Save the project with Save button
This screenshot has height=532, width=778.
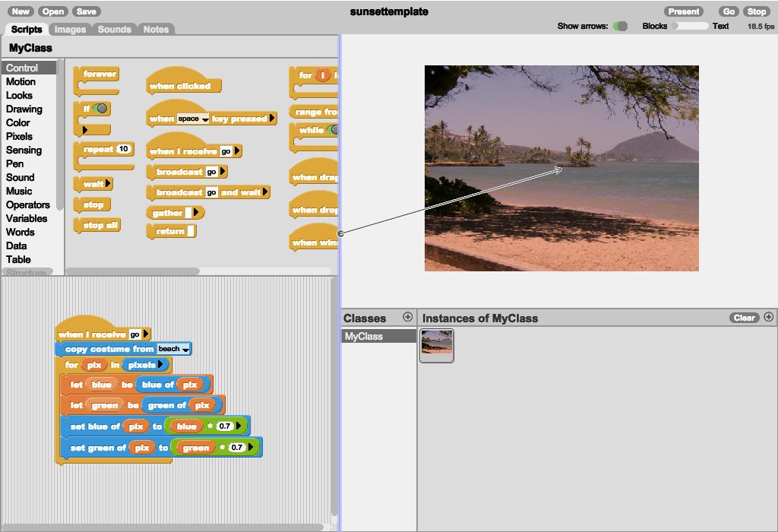(x=87, y=11)
